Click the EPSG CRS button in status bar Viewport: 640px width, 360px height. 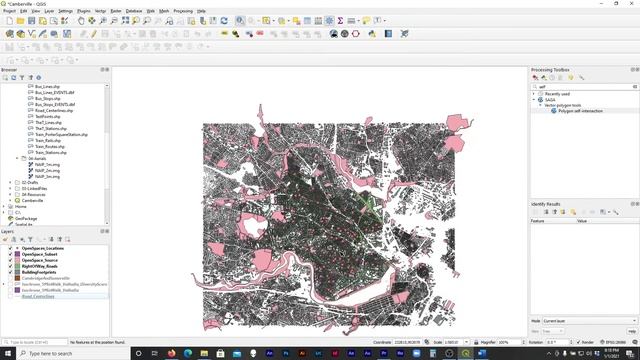613,342
